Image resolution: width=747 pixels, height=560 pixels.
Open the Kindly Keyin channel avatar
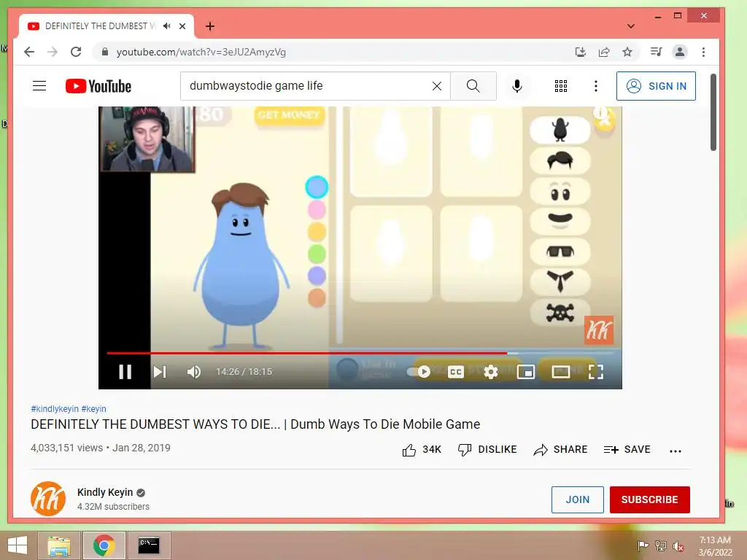[x=48, y=499]
